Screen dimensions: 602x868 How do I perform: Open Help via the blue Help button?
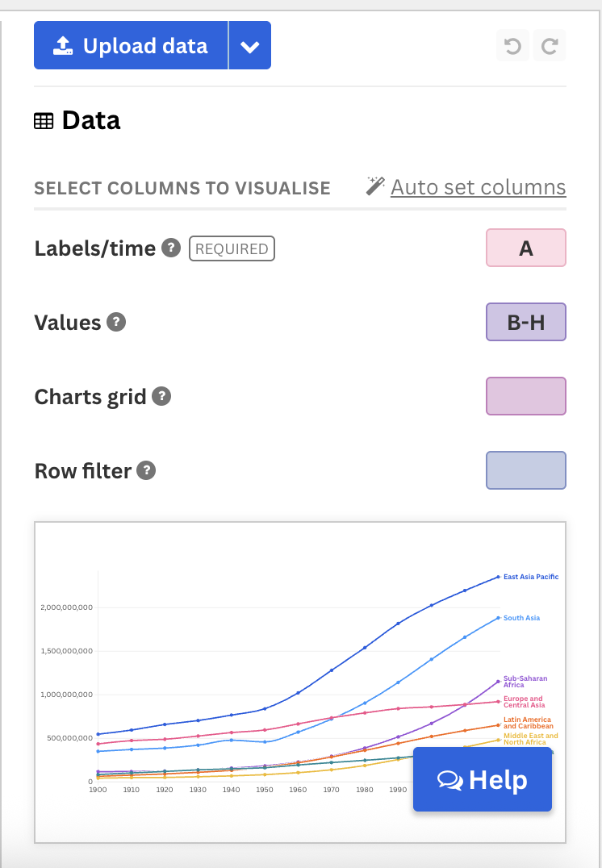[x=482, y=779]
